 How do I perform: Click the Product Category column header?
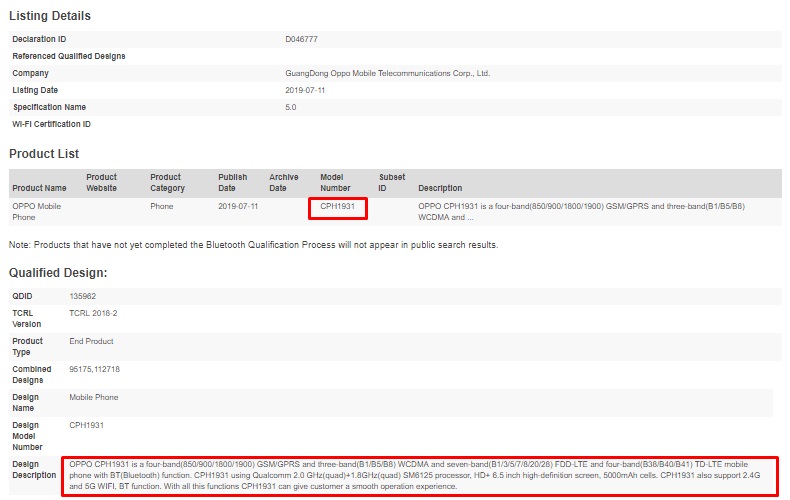167,182
